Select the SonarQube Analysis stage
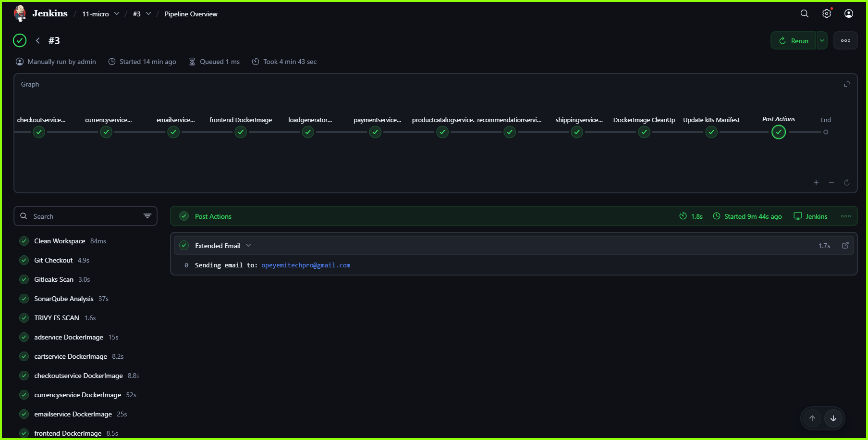Screen dimensions: 868x440 (x=64, y=299)
